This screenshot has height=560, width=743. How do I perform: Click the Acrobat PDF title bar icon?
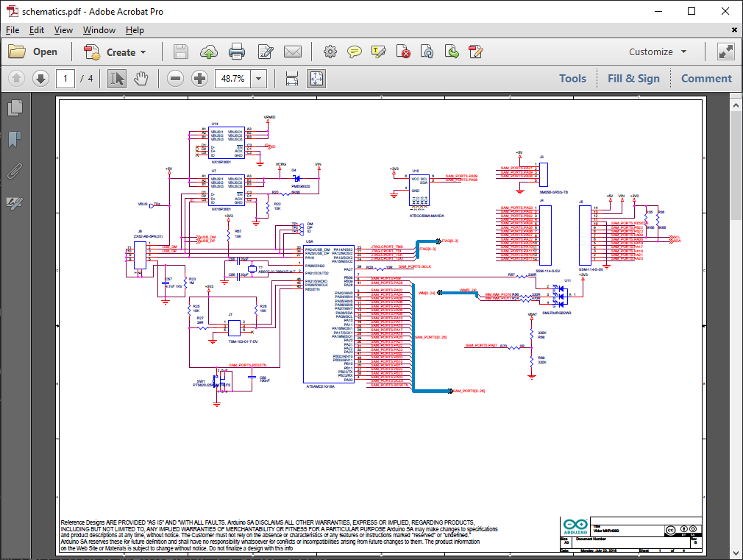click(x=13, y=11)
